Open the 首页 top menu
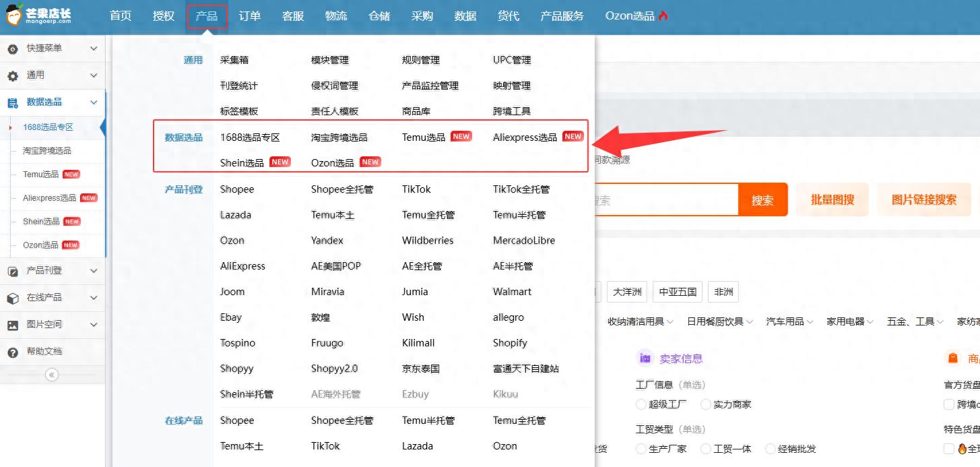This screenshot has width=980, height=467. click(x=121, y=15)
